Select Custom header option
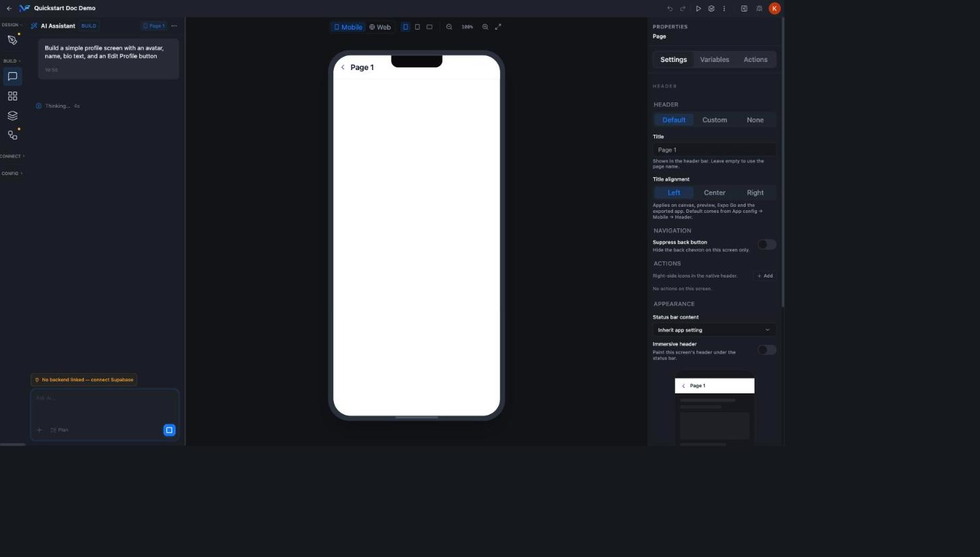The width and height of the screenshot is (980, 557). pyautogui.click(x=714, y=120)
